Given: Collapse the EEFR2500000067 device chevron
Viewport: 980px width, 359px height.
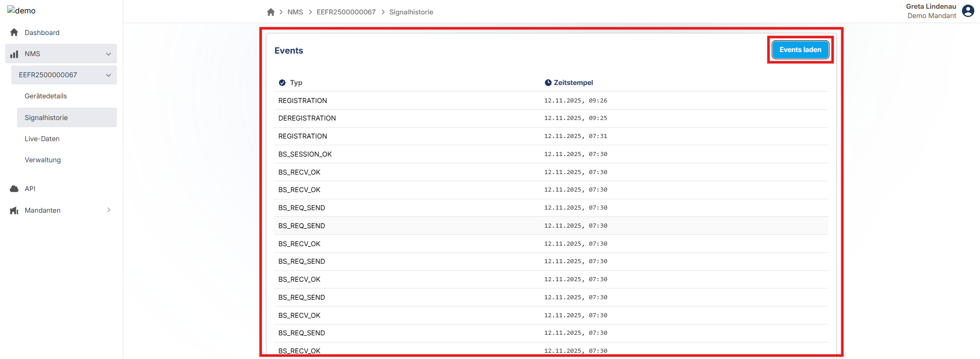Looking at the screenshot, I should [108, 75].
